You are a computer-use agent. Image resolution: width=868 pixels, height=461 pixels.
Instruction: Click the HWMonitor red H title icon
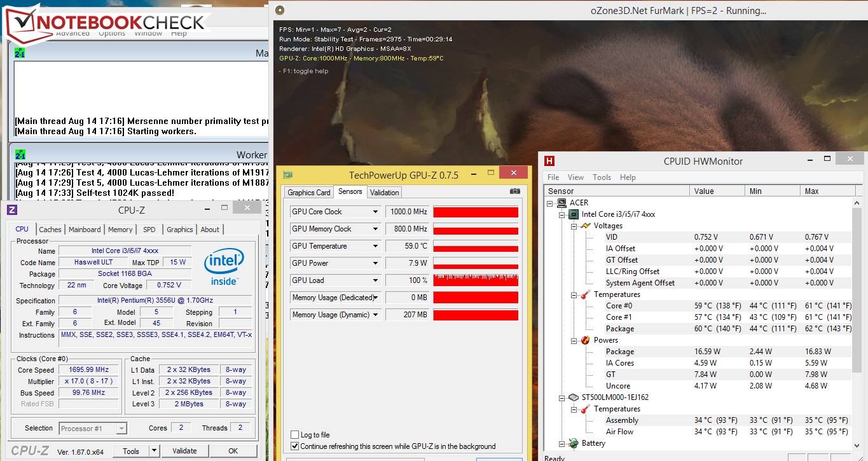pos(549,162)
